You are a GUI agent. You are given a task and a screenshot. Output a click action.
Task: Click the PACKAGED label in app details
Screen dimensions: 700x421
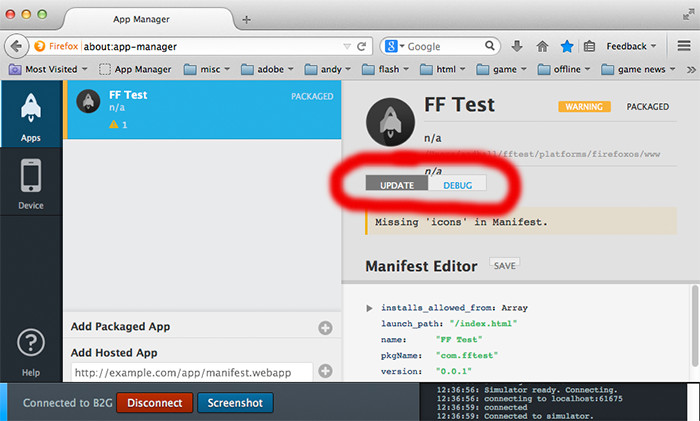647,107
